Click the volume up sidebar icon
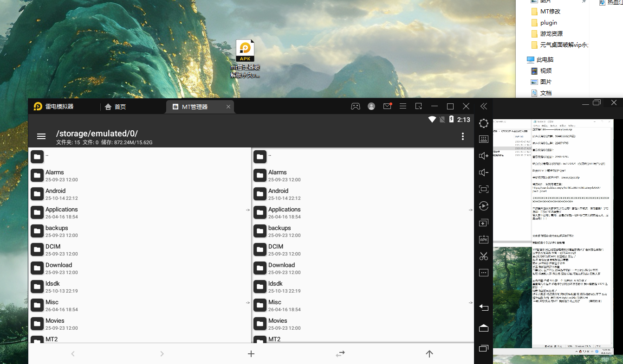 (x=484, y=156)
